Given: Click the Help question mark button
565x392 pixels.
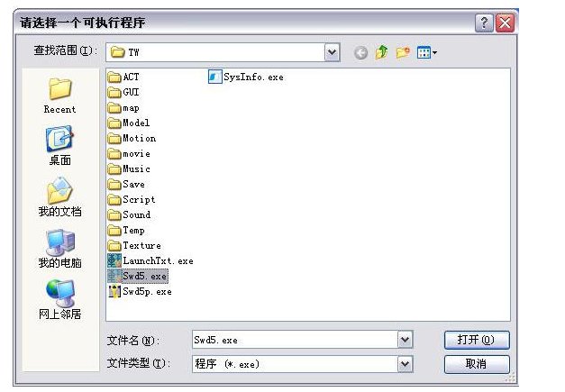Looking at the screenshot, I should pos(484,23).
